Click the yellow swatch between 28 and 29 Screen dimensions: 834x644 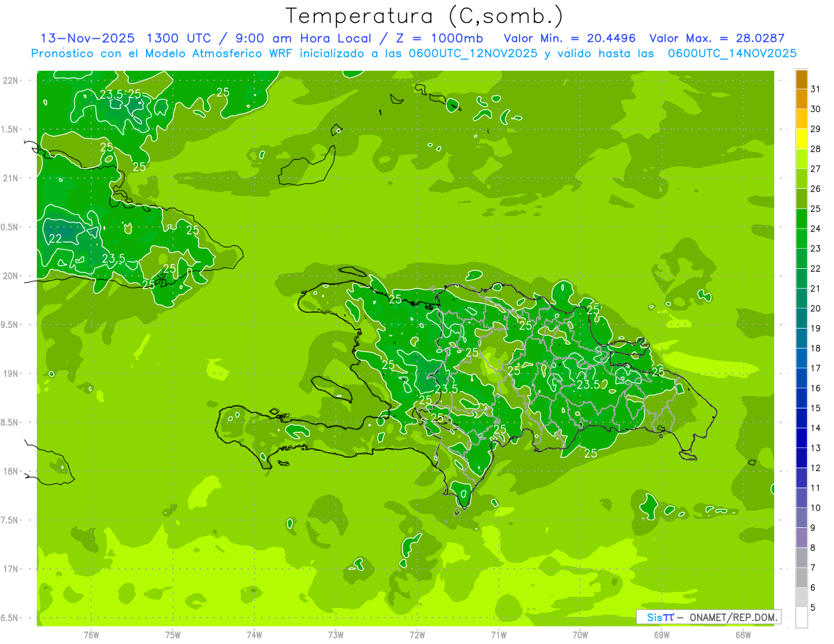coord(801,139)
